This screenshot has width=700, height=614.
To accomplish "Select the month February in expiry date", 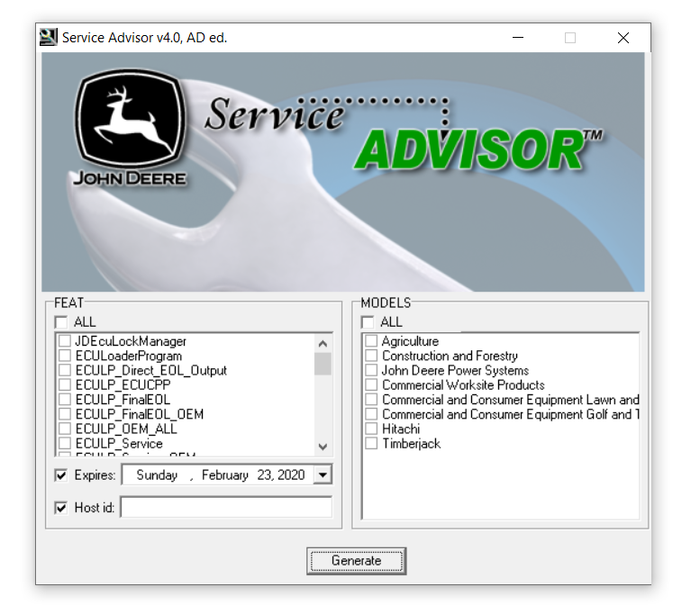I will [224, 475].
